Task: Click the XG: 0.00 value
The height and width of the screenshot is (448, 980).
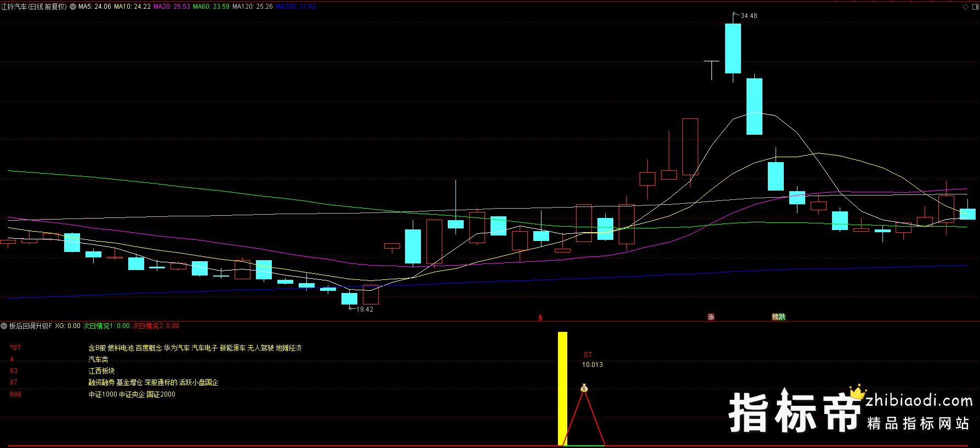Action: [x=68, y=326]
